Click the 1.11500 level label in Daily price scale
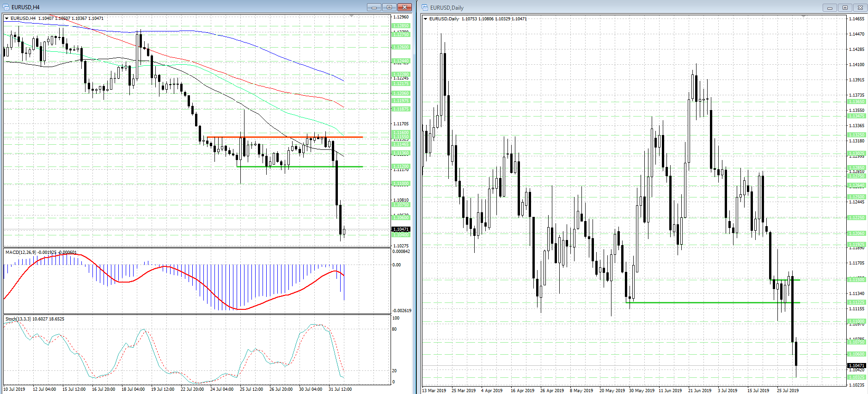This screenshot has height=394, width=868. [x=856, y=280]
